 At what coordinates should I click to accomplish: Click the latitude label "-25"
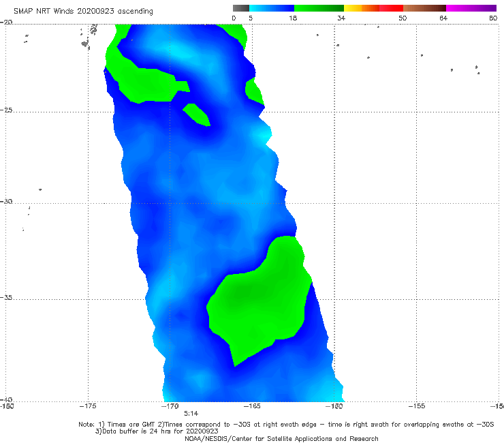(x=6, y=110)
